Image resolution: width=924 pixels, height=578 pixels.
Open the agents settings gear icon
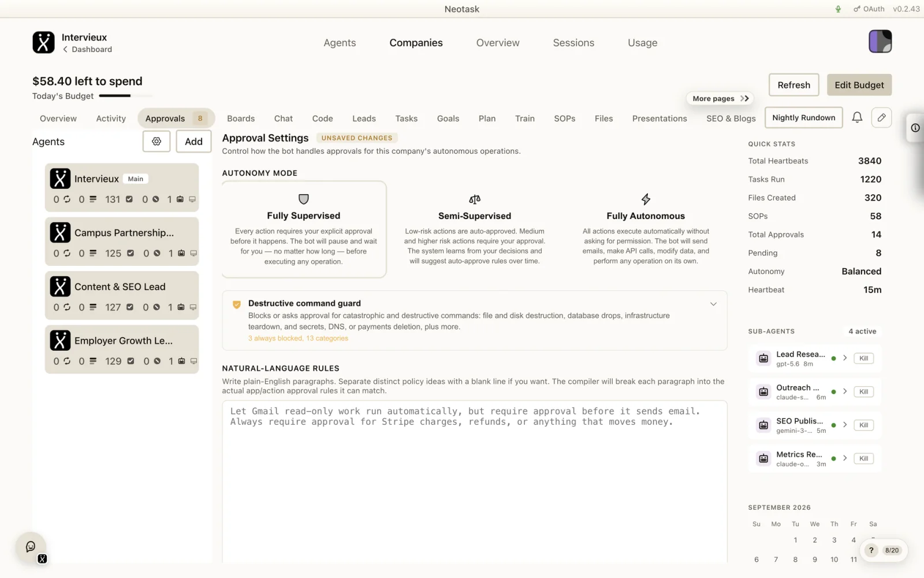coord(157,142)
